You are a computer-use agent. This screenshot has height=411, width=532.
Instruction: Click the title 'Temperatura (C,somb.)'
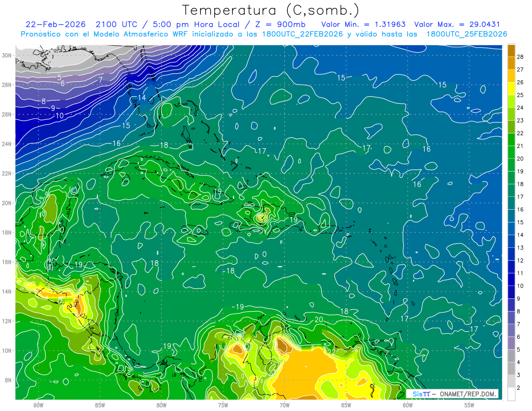(271, 10)
